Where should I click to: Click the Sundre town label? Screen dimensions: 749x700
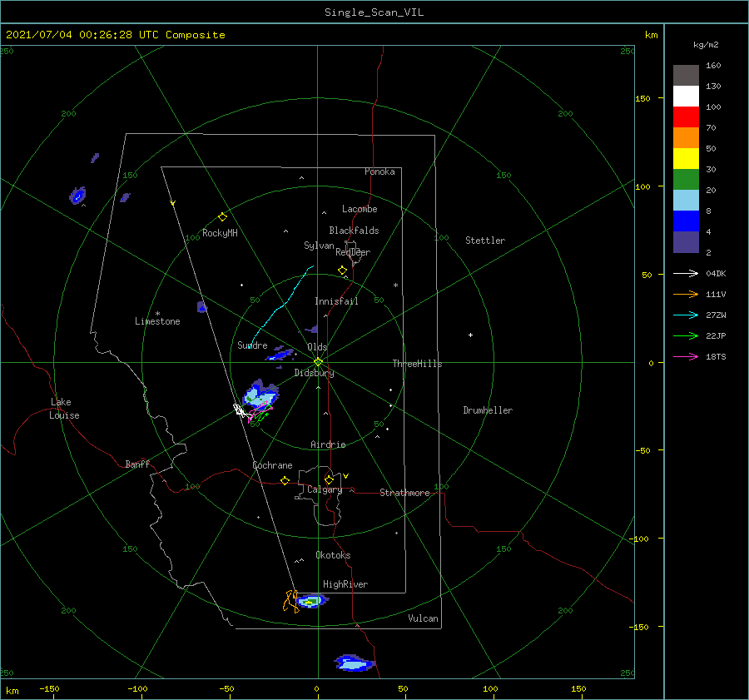click(252, 345)
